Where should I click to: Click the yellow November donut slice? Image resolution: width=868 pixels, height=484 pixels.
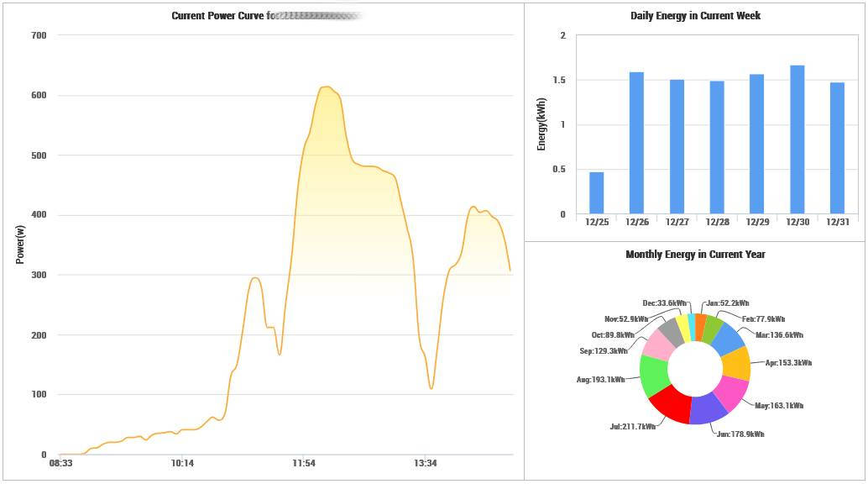[x=683, y=328]
